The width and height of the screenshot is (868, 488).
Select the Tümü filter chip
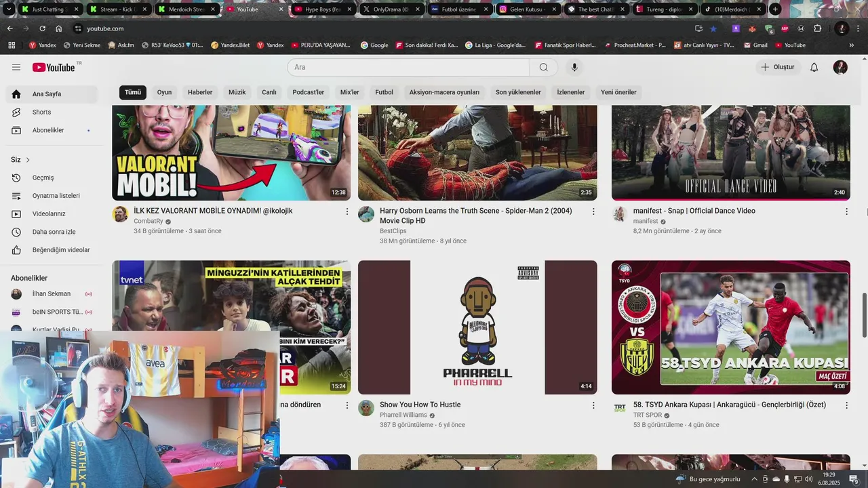pyautogui.click(x=133, y=92)
